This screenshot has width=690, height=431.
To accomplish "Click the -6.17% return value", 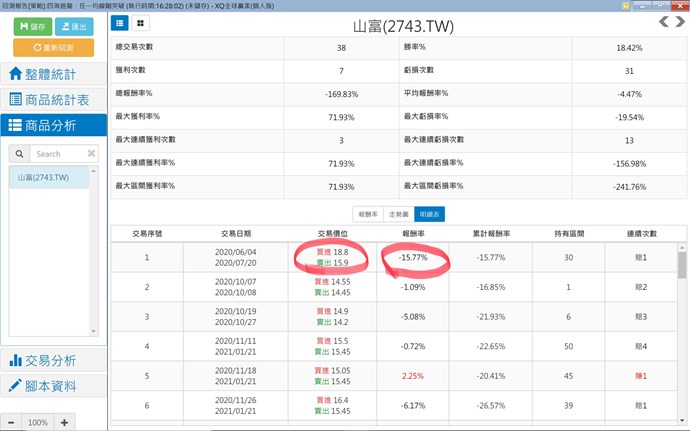I will [413, 405].
